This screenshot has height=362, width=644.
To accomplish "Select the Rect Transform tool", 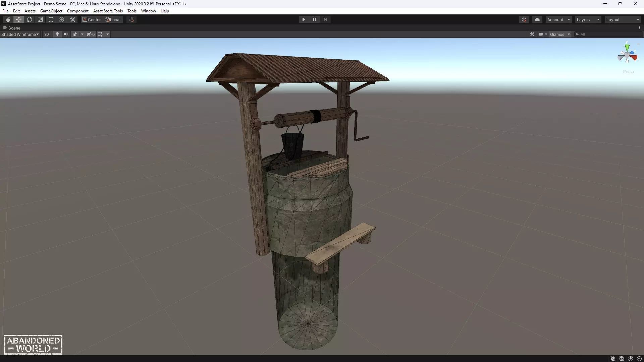I will (x=51, y=19).
